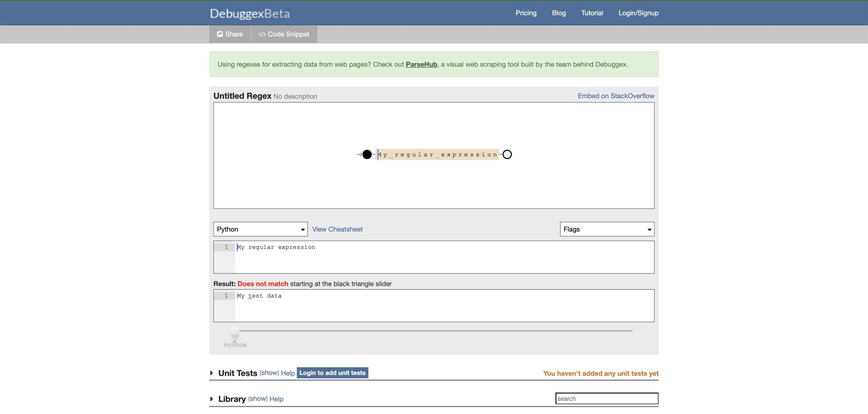868x414 pixels.
Task: Open View Cheatsheet link
Action: point(337,229)
